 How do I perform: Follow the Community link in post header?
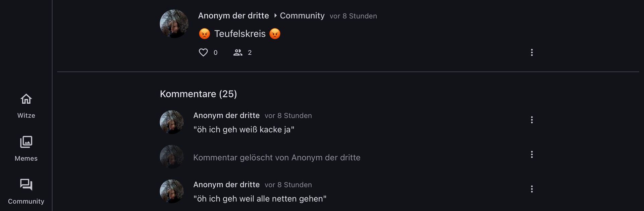pyautogui.click(x=302, y=16)
